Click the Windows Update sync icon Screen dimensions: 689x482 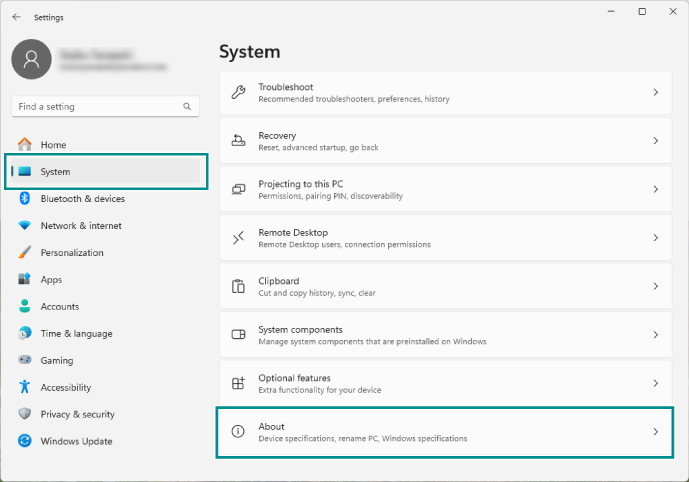tap(25, 441)
